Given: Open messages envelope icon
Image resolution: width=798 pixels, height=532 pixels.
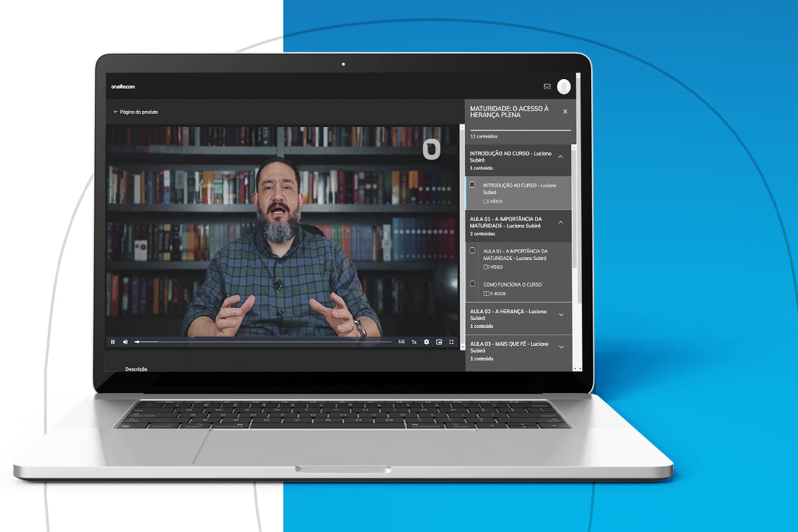Looking at the screenshot, I should (547, 86).
